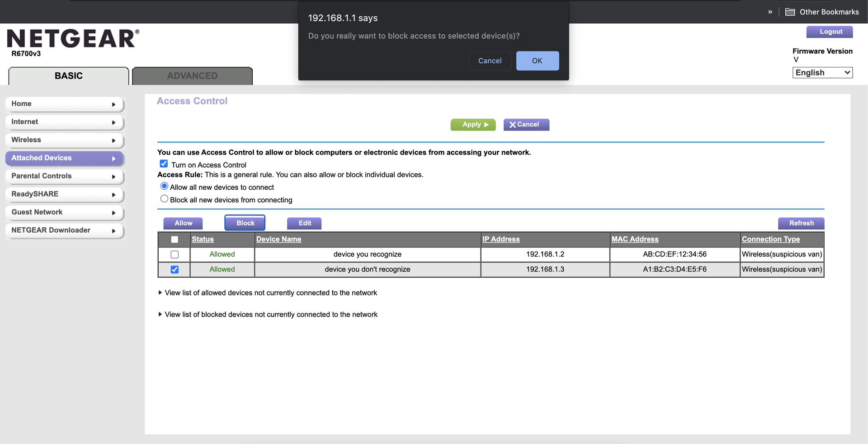Click OK in the block confirmation dialog
Viewport: 868px width, 444px height.
538,61
